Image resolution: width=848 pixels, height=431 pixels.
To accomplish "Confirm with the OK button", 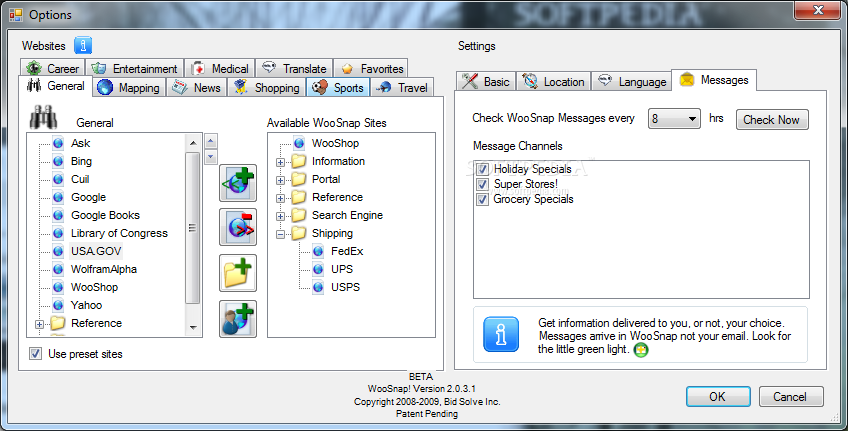I will coord(718,396).
